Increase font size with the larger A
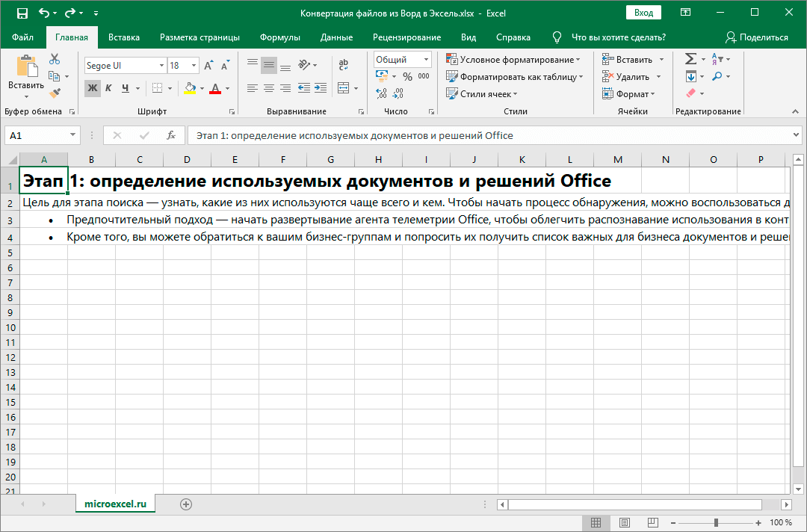This screenshot has width=807, height=532. point(208,65)
